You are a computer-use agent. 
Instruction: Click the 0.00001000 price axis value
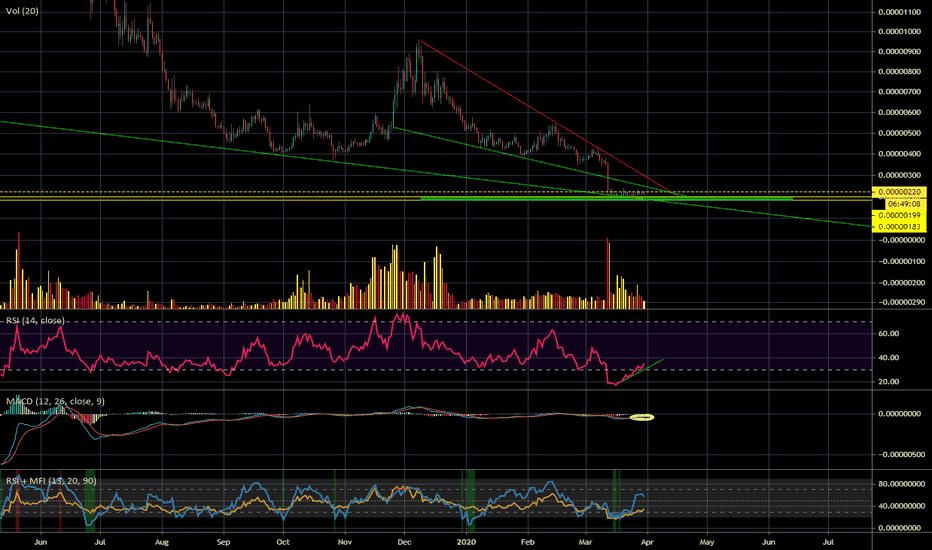(x=900, y=32)
